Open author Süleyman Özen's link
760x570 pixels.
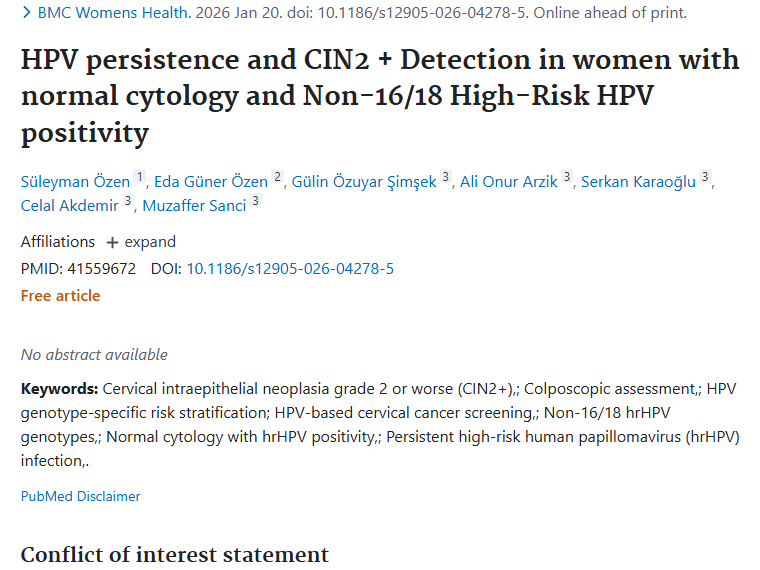point(75,181)
